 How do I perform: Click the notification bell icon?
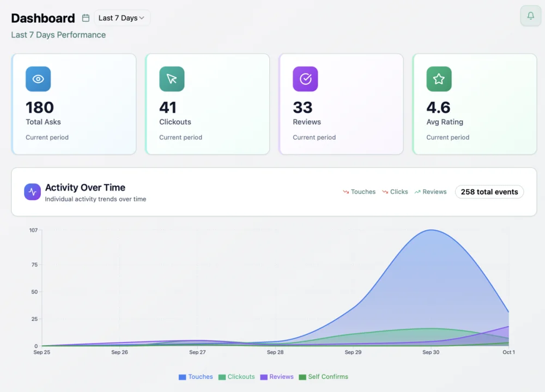530,16
